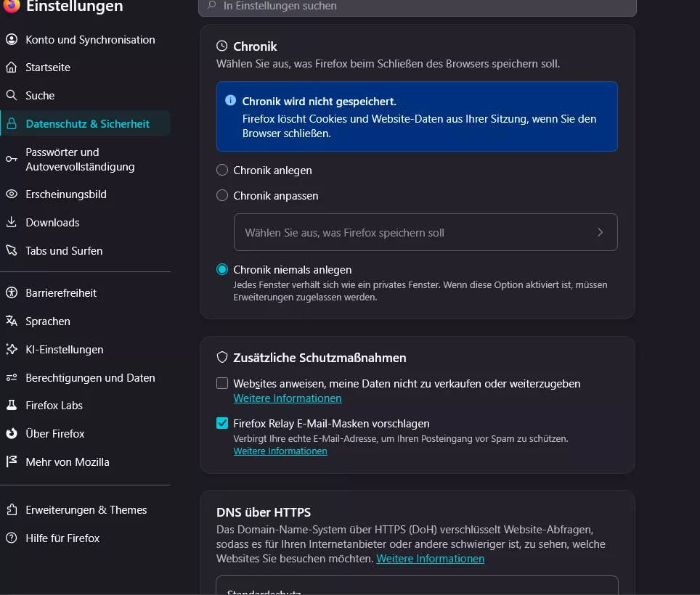Switch to the Erscheinungsbild section

(85, 194)
